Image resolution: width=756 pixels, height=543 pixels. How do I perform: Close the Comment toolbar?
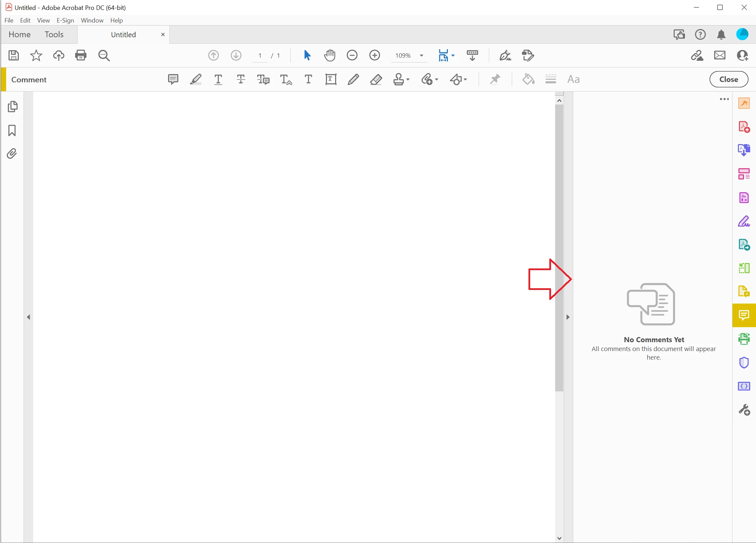tap(728, 79)
